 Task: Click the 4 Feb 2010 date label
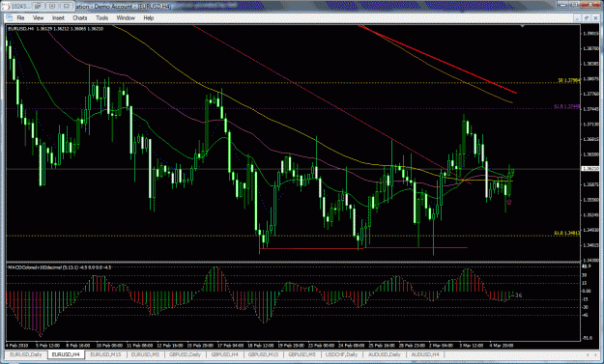[x=17, y=346]
